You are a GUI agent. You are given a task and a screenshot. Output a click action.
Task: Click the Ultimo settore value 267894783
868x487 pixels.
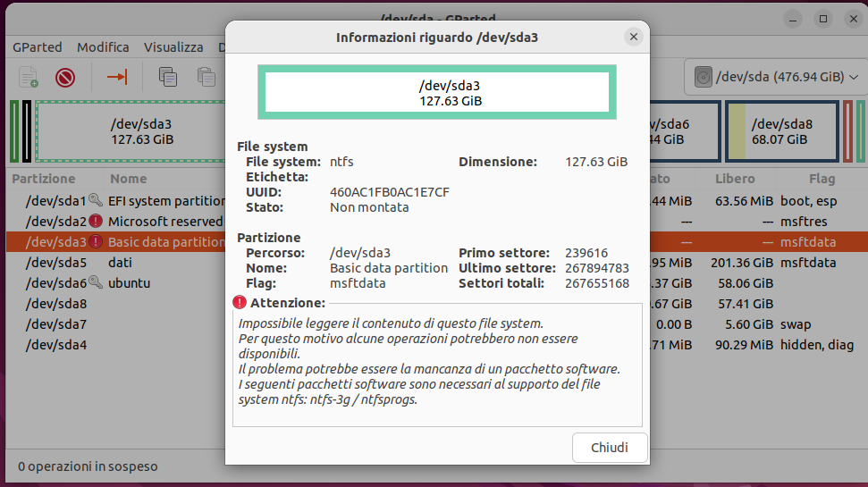click(597, 268)
